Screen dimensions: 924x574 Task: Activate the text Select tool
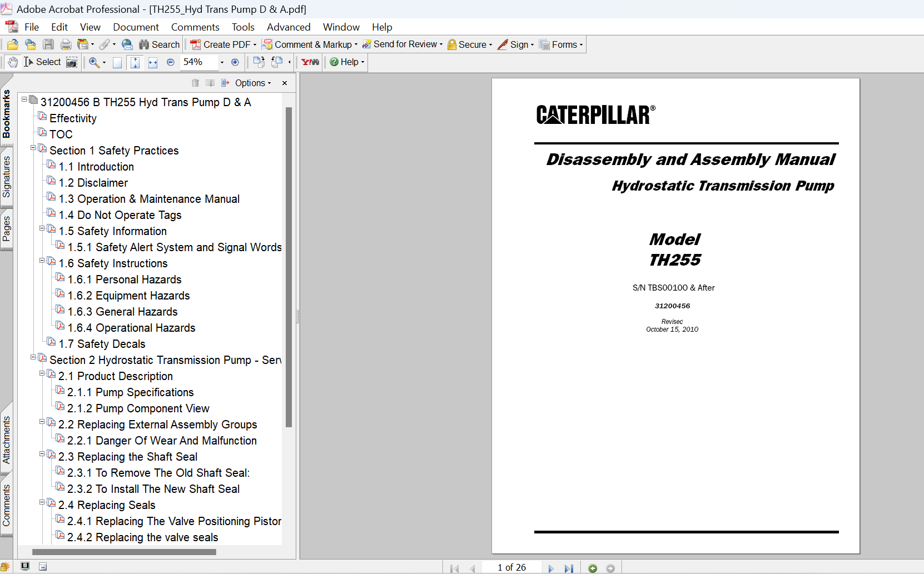pyautogui.click(x=42, y=62)
